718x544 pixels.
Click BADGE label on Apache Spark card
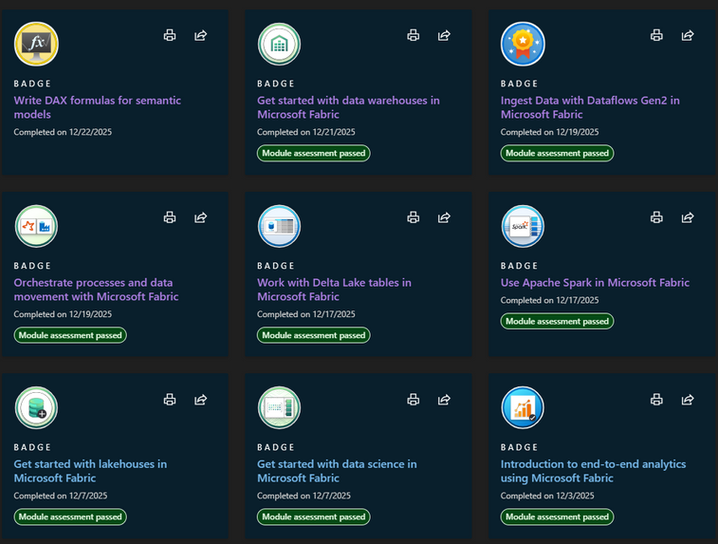[519, 266]
